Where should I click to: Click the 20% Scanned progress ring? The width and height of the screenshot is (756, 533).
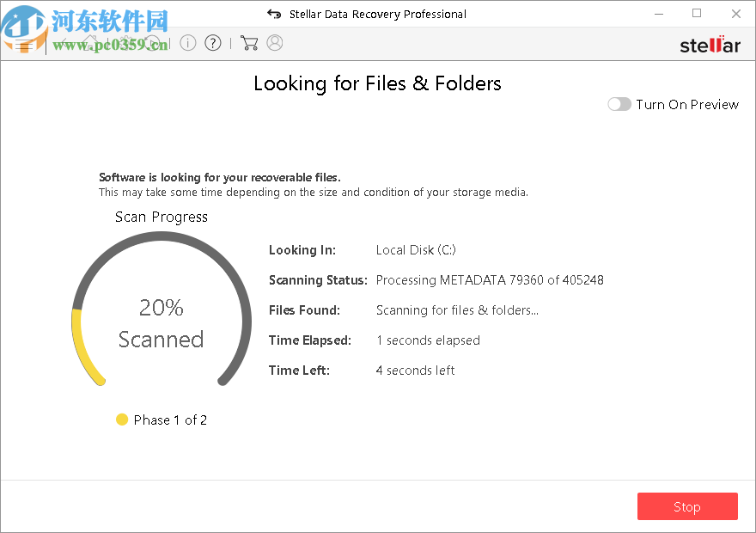click(x=161, y=322)
